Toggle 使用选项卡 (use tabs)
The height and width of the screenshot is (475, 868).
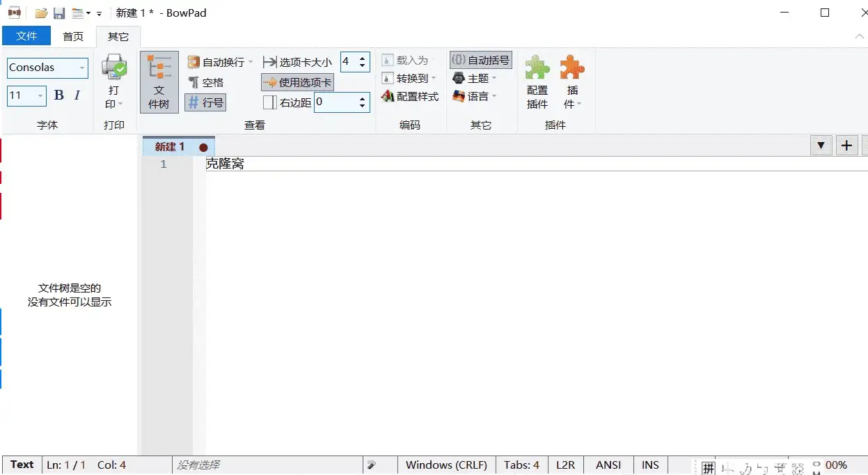(x=297, y=81)
